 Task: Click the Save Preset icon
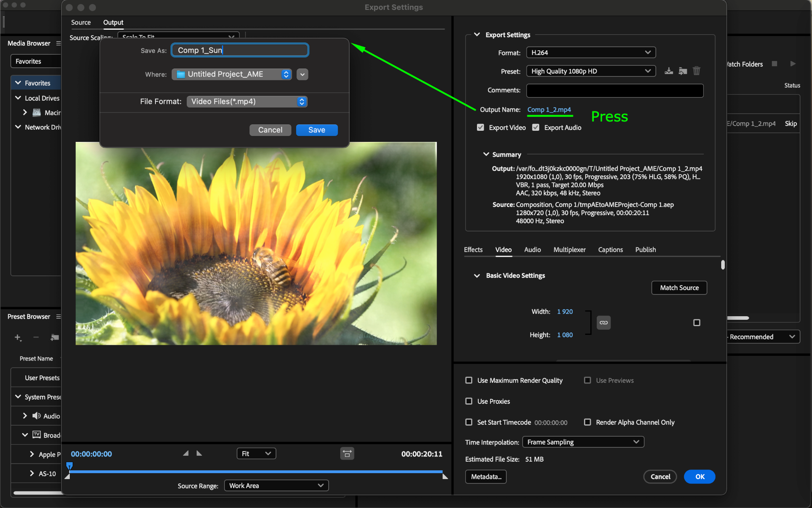669,71
